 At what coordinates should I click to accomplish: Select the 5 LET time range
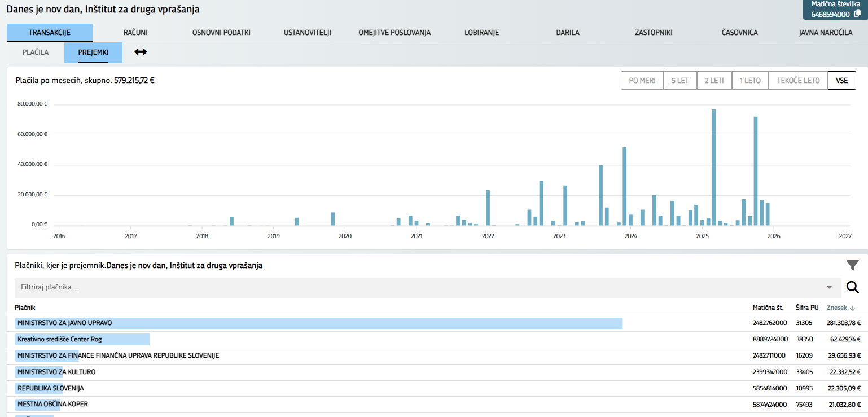[680, 81]
